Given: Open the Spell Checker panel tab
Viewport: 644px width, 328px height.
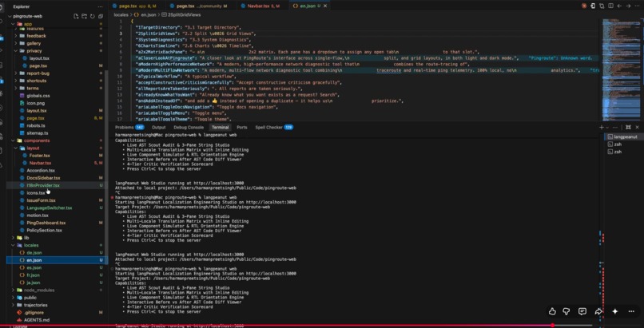Looking at the screenshot, I should [x=274, y=128].
